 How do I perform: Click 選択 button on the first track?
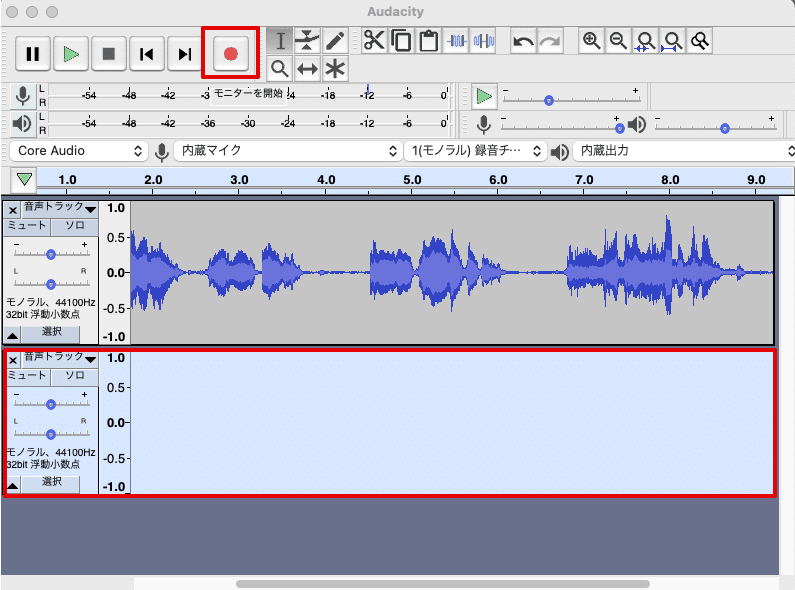pyautogui.click(x=51, y=334)
